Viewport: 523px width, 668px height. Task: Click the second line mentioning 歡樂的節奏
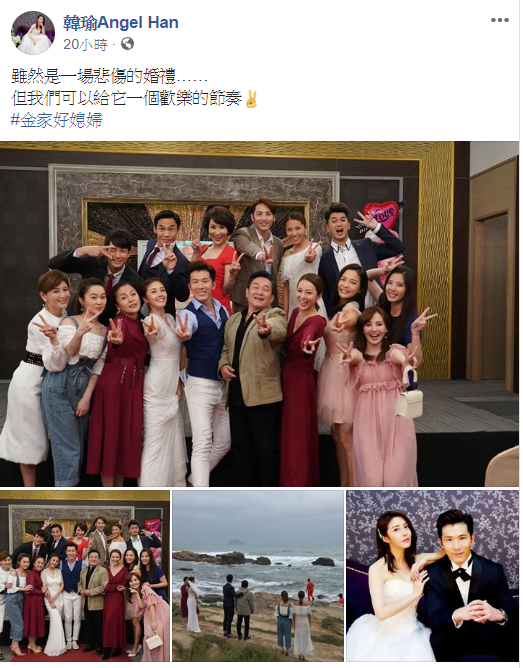coord(126,99)
